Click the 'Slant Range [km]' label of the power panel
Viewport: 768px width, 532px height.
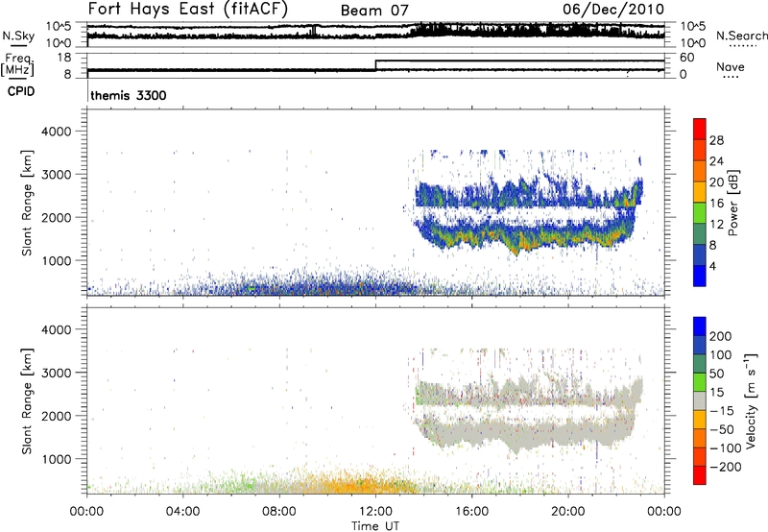click(x=27, y=203)
